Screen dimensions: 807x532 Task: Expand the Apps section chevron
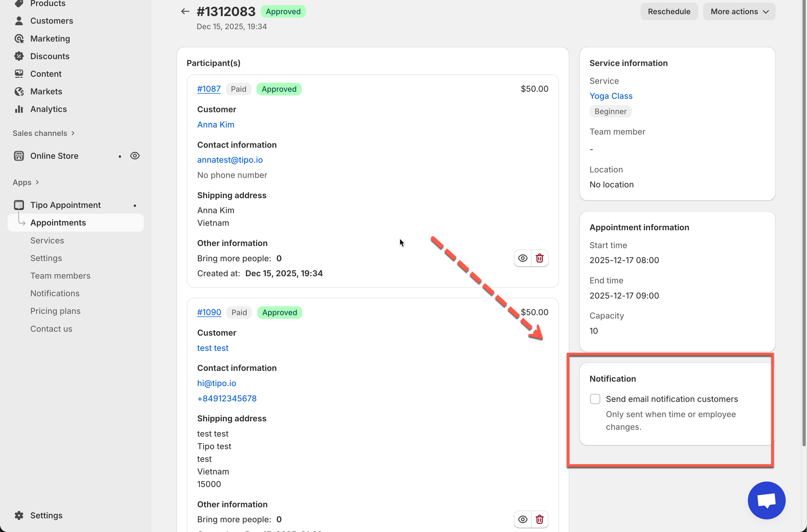coord(37,182)
